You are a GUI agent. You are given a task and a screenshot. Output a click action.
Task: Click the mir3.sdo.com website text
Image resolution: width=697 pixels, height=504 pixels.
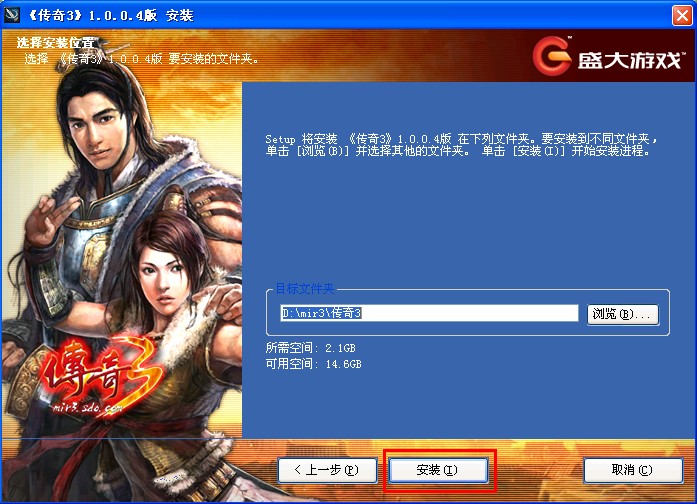(x=87, y=407)
